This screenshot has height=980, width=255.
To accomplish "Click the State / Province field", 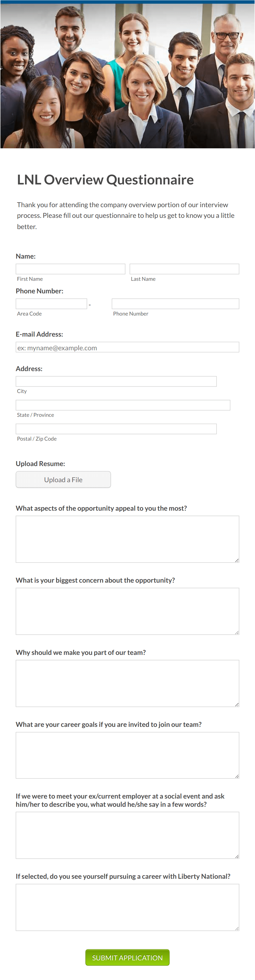I will point(123,405).
